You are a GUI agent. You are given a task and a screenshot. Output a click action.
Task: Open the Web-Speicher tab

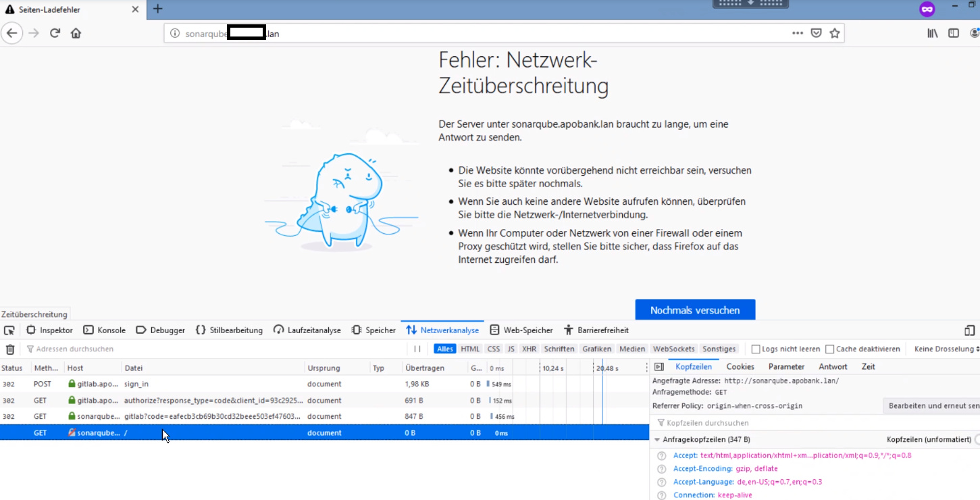(521, 330)
